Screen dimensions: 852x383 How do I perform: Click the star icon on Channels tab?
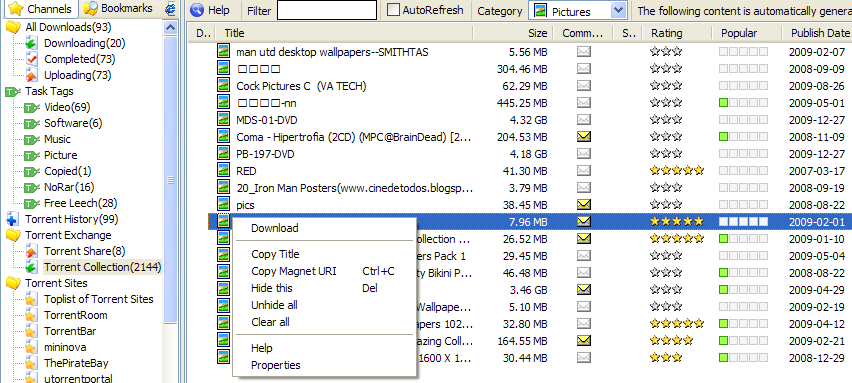click(16, 9)
